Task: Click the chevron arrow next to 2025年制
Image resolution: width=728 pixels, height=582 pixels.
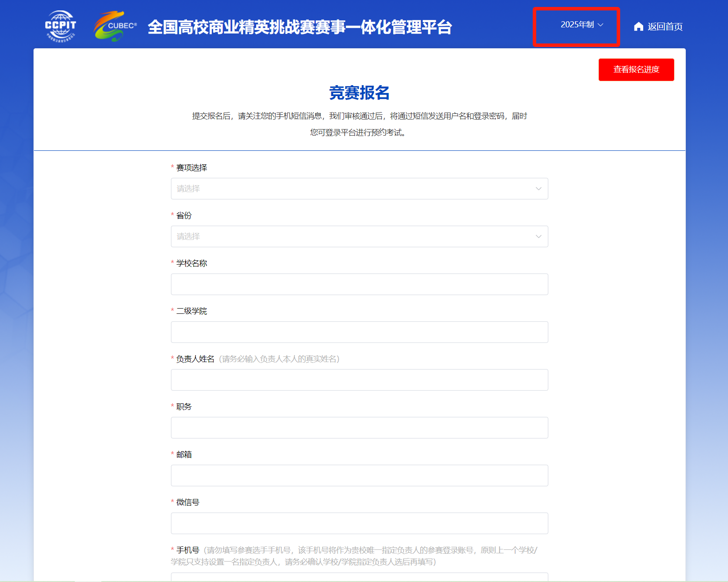Action: click(601, 25)
